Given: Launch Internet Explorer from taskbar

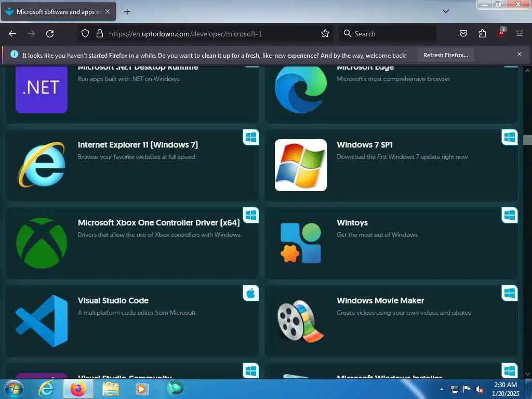Looking at the screenshot, I should [x=46, y=389].
